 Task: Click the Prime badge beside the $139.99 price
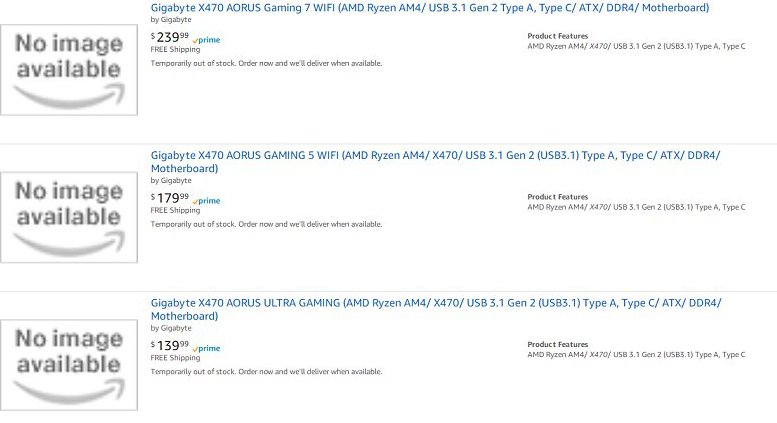pos(207,349)
